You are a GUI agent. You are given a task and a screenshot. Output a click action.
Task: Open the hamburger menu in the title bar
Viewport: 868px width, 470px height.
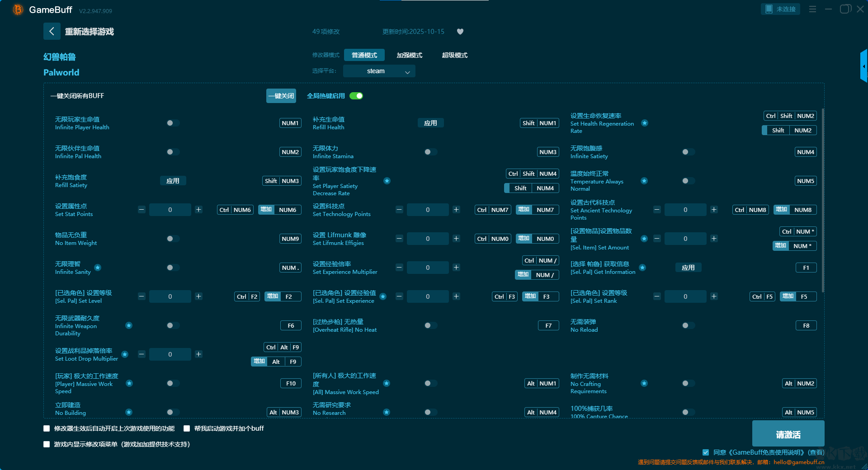[812, 9]
